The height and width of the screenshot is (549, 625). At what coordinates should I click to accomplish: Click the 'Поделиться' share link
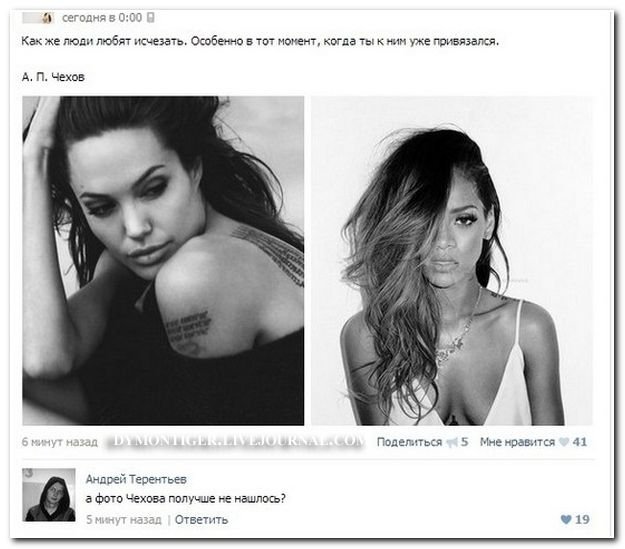409,442
